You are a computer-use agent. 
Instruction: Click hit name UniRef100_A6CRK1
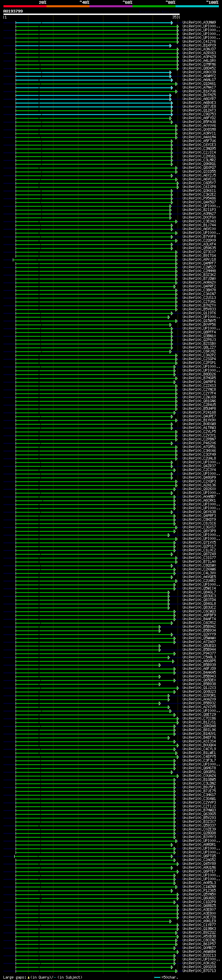click(199, 500)
